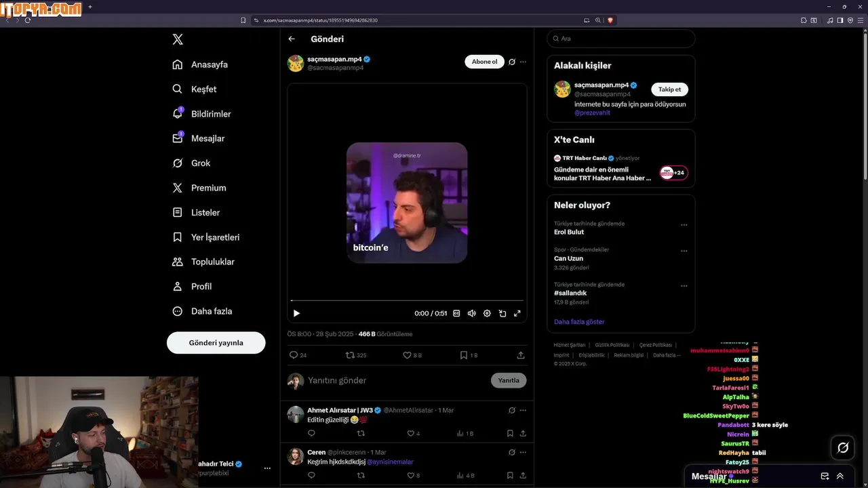
Task: Click the Yanıtını gönder reply field
Action: [397, 380]
